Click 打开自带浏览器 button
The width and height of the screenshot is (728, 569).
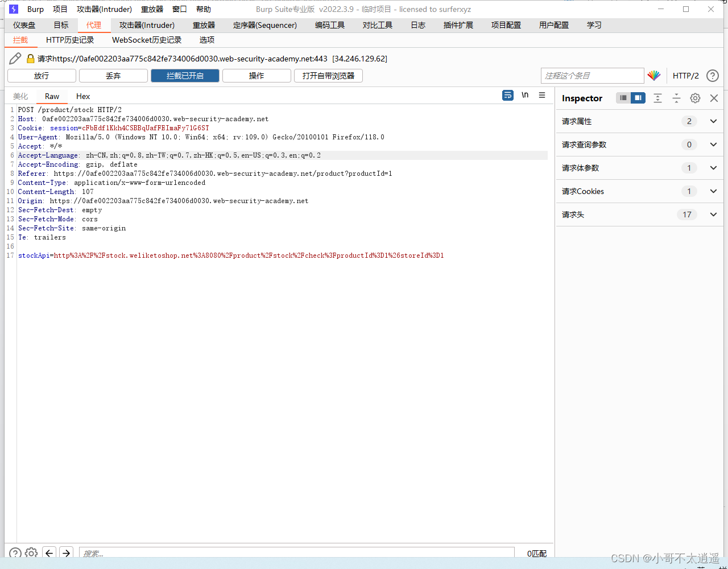coord(328,76)
